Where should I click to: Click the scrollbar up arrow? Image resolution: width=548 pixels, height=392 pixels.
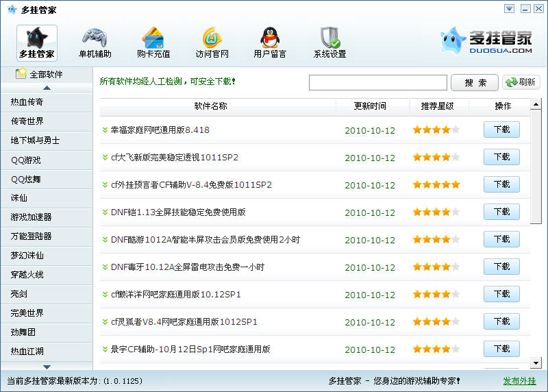(x=536, y=104)
